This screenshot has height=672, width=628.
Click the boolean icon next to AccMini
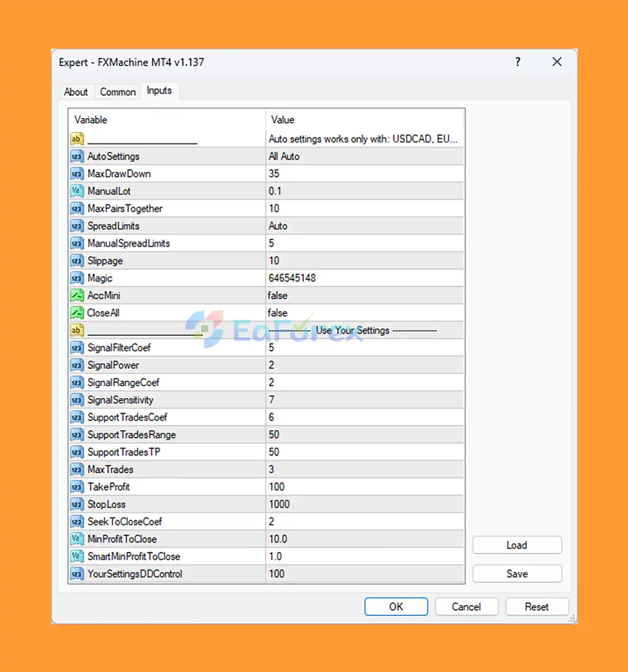[77, 296]
